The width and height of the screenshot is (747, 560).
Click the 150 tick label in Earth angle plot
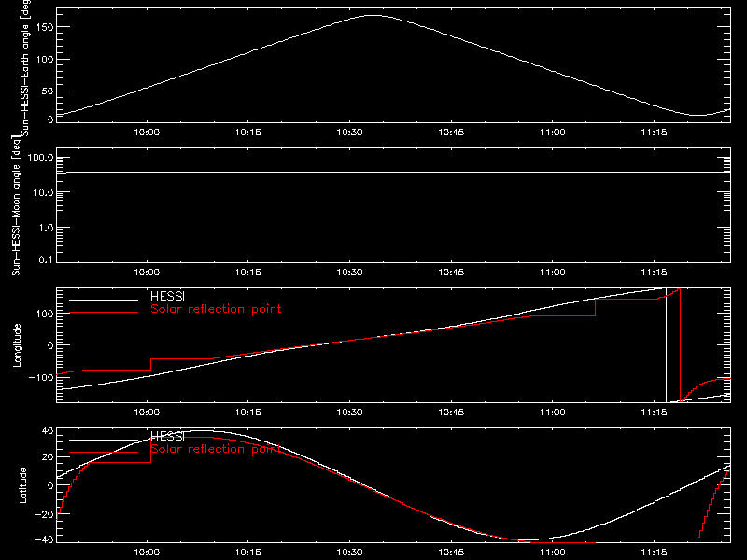click(44, 27)
